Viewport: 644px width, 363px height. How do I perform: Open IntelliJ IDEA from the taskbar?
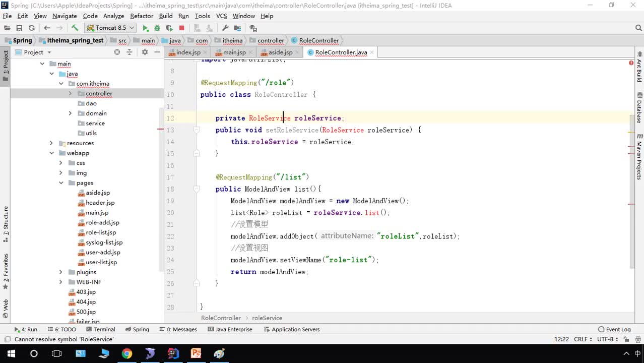click(173, 353)
